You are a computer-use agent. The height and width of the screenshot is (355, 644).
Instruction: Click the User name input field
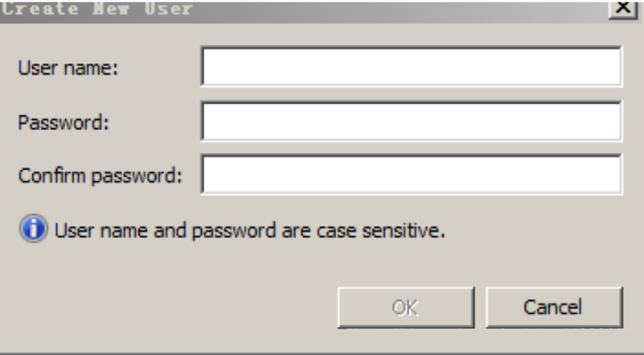click(411, 68)
